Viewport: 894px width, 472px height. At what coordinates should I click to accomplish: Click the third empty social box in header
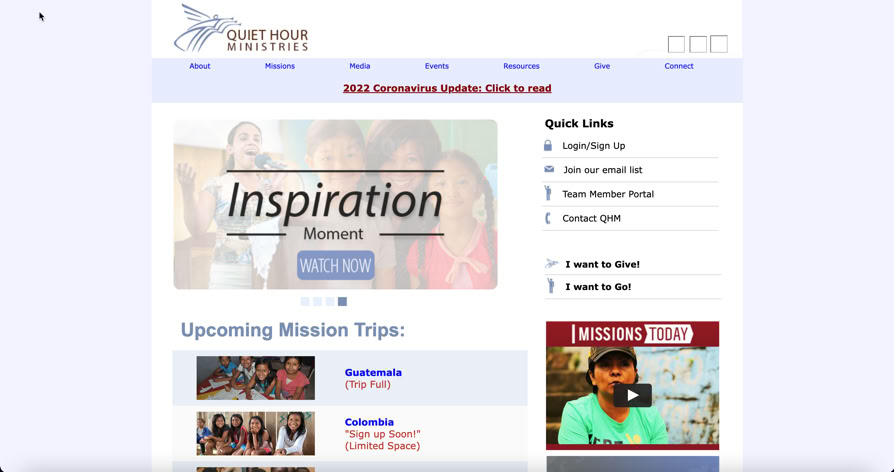pos(719,44)
